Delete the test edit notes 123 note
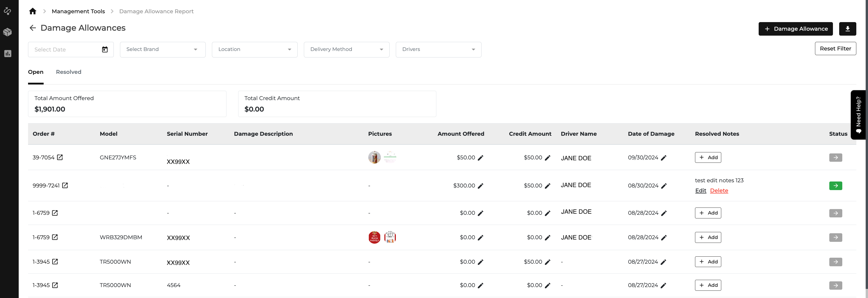The width and height of the screenshot is (868, 298). pos(719,191)
